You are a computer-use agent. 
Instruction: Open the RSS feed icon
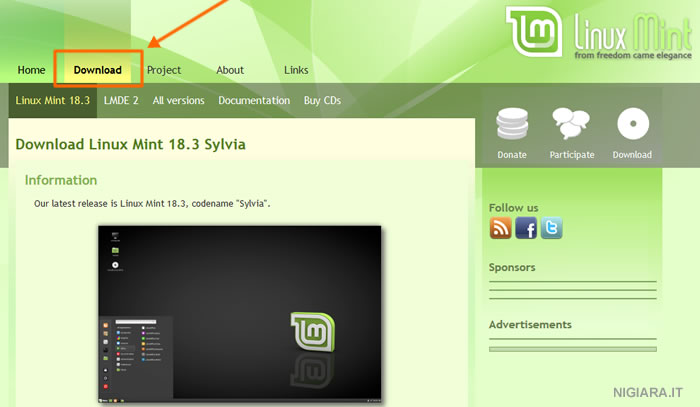coord(500,229)
